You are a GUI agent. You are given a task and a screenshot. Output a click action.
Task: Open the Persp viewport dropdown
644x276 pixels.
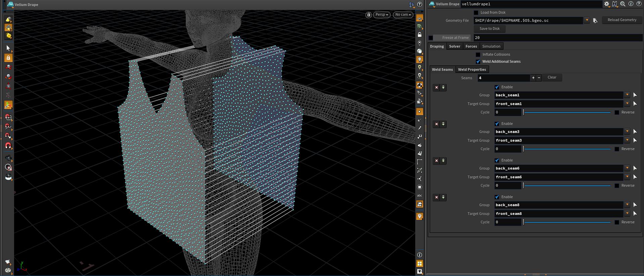382,15
